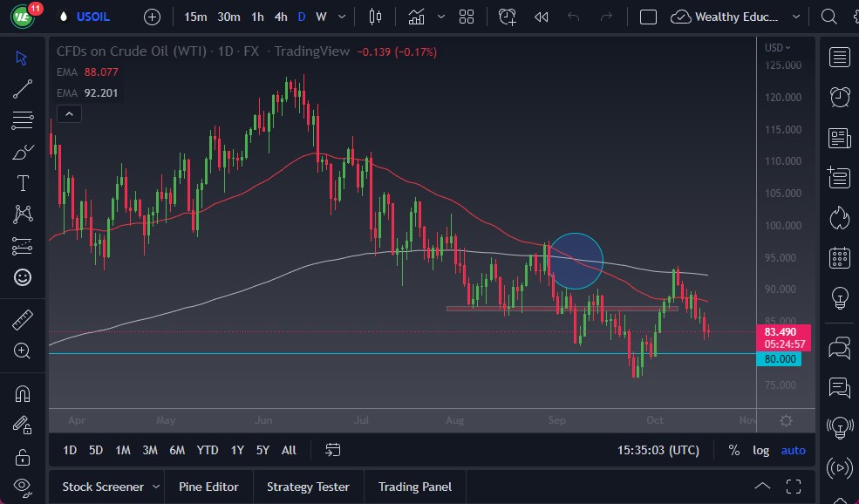This screenshot has width=859, height=504.
Task: Undo the last chart action
Action: tap(573, 17)
